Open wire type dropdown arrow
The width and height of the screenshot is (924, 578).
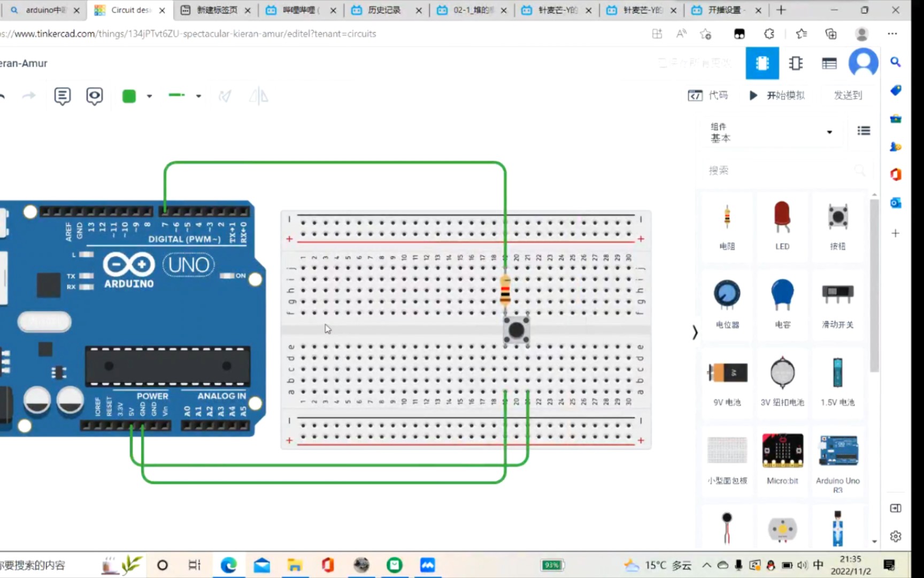coord(198,96)
